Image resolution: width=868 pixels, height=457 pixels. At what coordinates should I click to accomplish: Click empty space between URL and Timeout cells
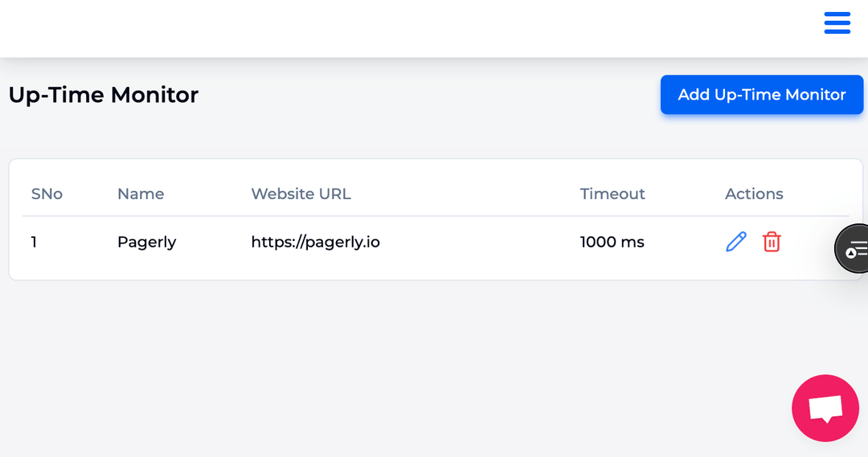coord(479,242)
